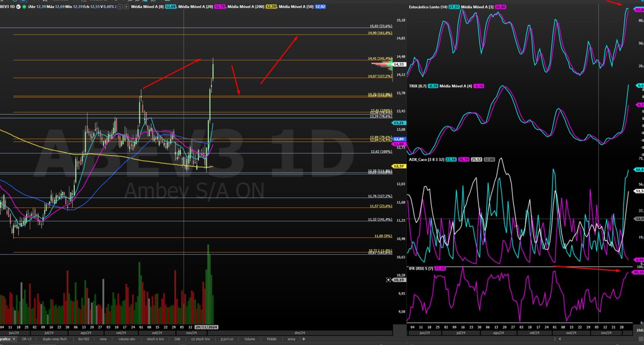Click the round icon next to BEV3 1D
This screenshot has height=345, width=644.
point(18,6)
